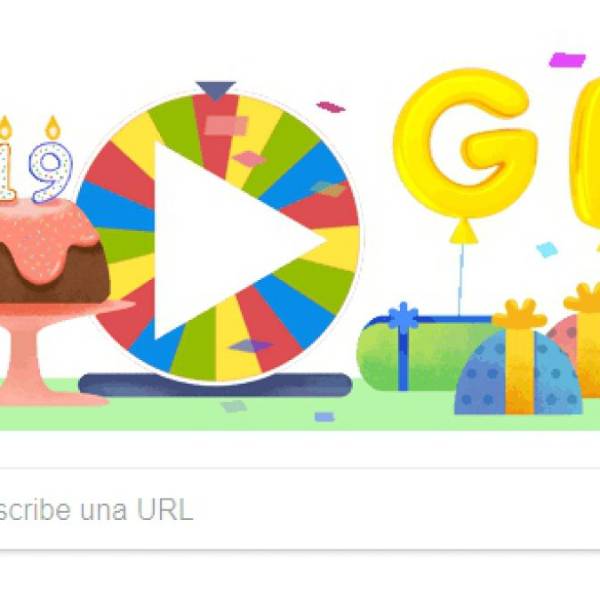Click the blue star bow on green gift
This screenshot has height=600, width=600.
(x=403, y=316)
